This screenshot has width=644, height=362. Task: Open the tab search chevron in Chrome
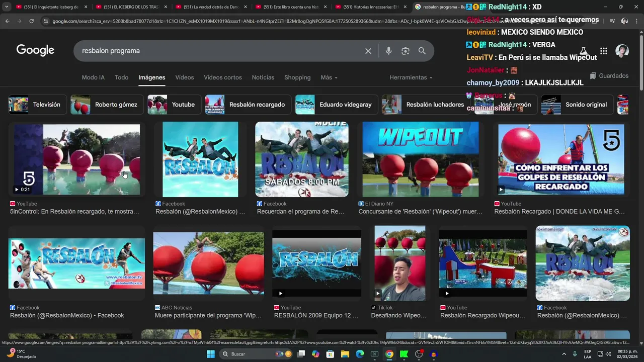(6, 7)
